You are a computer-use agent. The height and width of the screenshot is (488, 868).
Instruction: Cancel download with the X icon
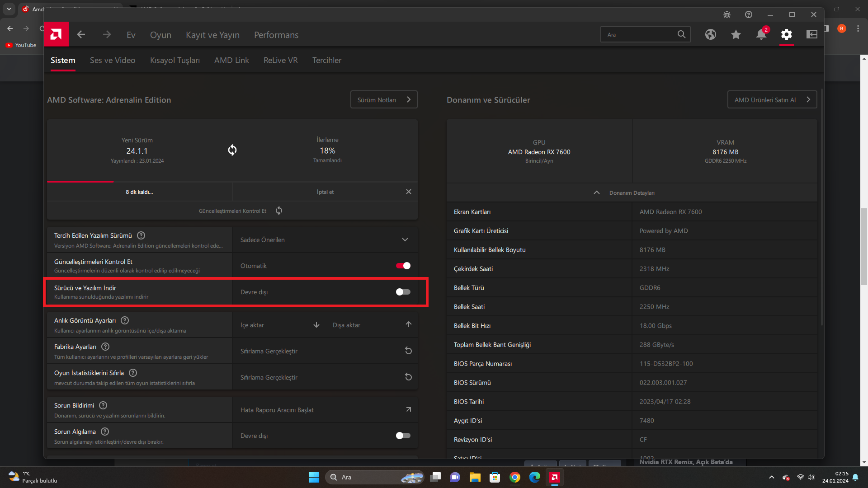(x=409, y=192)
